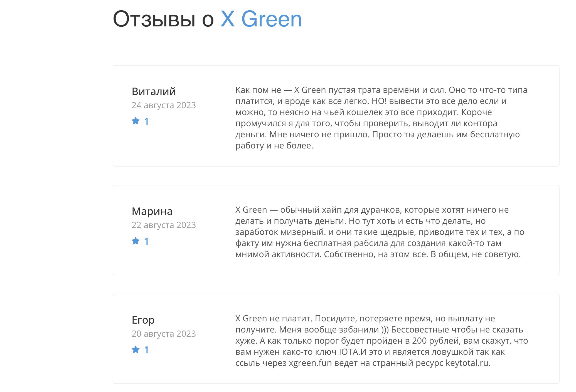
Task: Click rating number 1 under Виталий
Action: [146, 121]
